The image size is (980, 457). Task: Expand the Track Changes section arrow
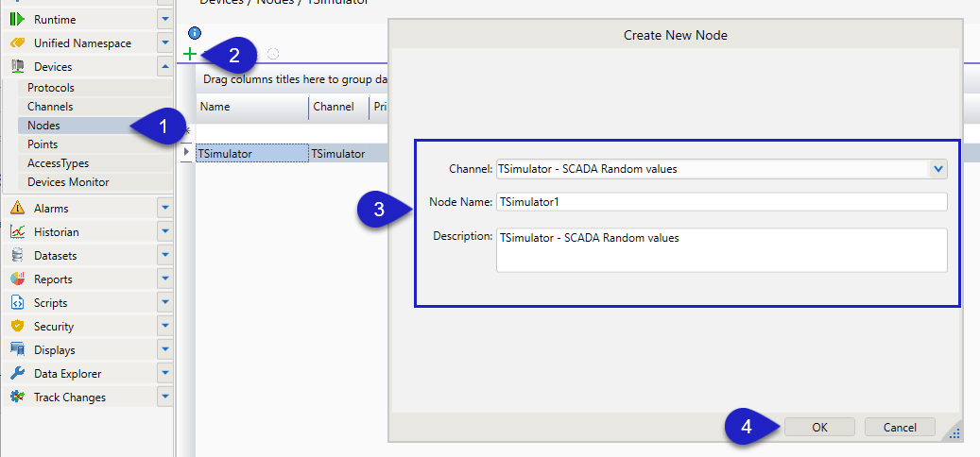pos(164,398)
